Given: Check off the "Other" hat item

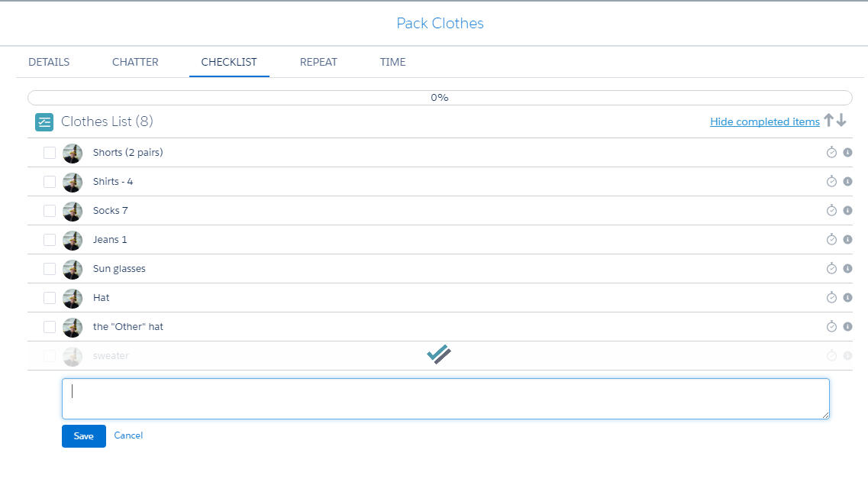Looking at the screenshot, I should [x=50, y=326].
